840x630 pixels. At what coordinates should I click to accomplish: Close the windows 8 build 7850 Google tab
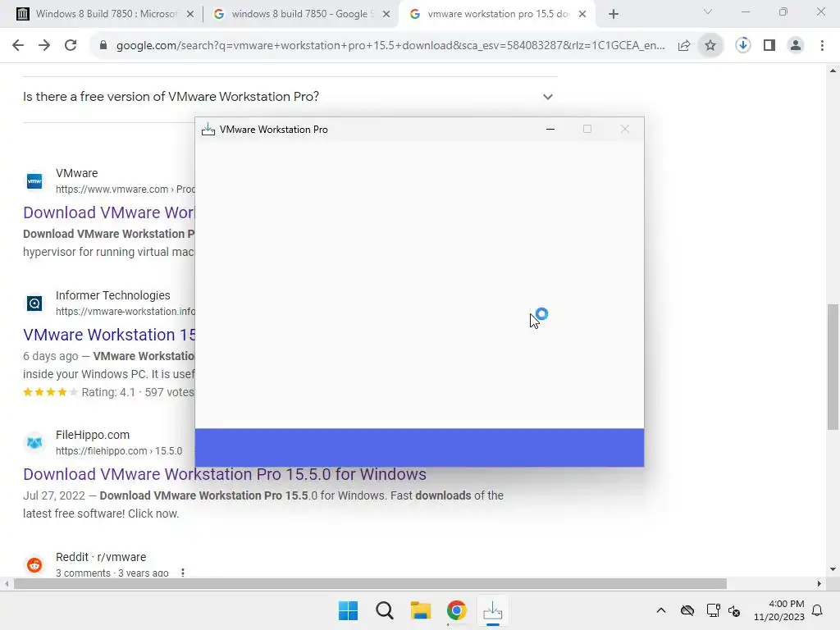click(x=386, y=15)
